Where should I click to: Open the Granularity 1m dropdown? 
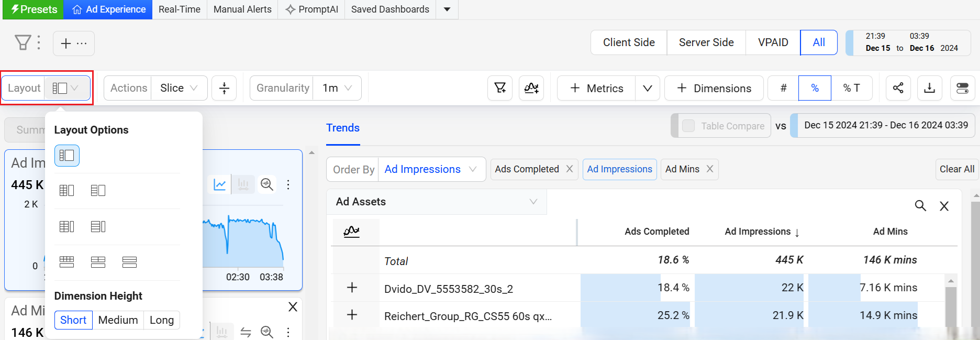click(337, 88)
